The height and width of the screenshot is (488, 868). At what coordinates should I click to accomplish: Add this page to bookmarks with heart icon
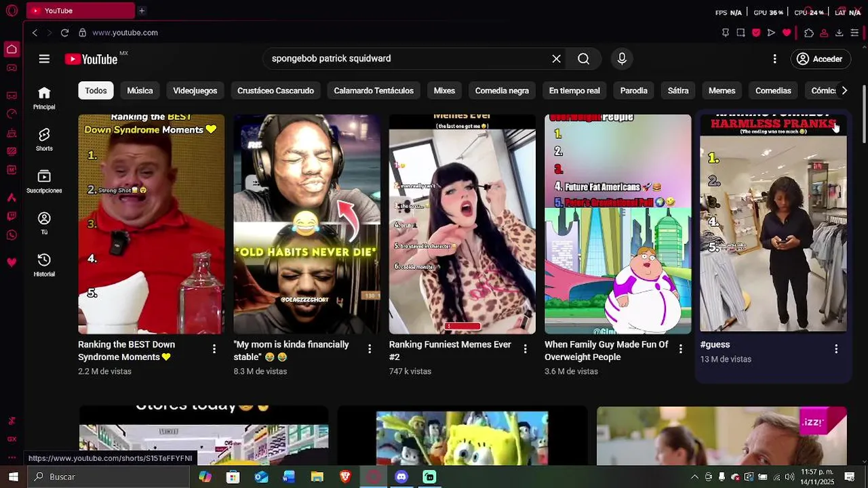[x=787, y=33]
